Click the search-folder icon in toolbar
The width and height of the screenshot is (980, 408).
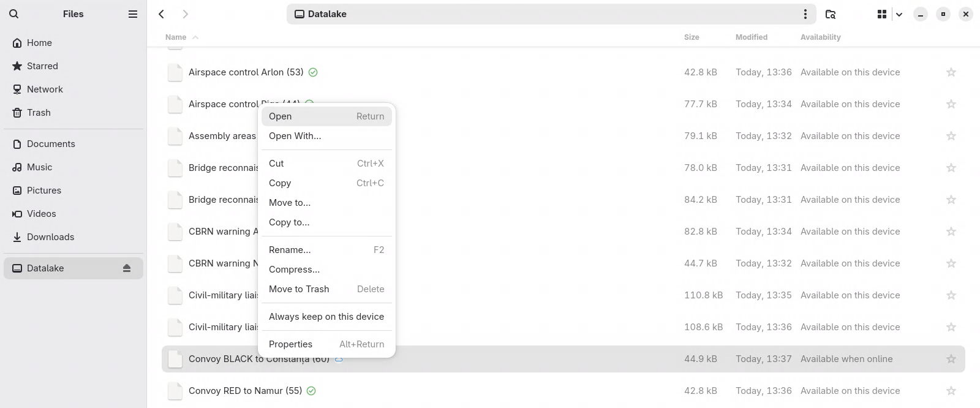coord(831,14)
